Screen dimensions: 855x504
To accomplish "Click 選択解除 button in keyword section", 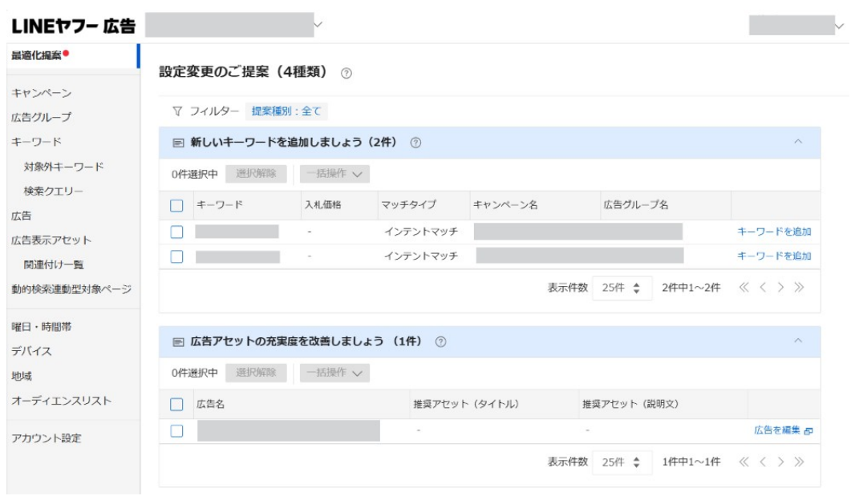I will 256,174.
